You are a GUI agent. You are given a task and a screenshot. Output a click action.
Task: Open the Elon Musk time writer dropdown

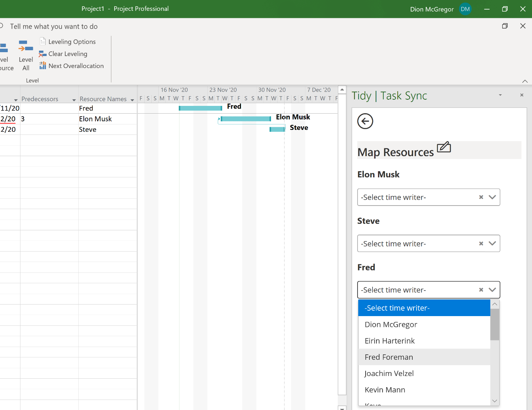click(492, 197)
